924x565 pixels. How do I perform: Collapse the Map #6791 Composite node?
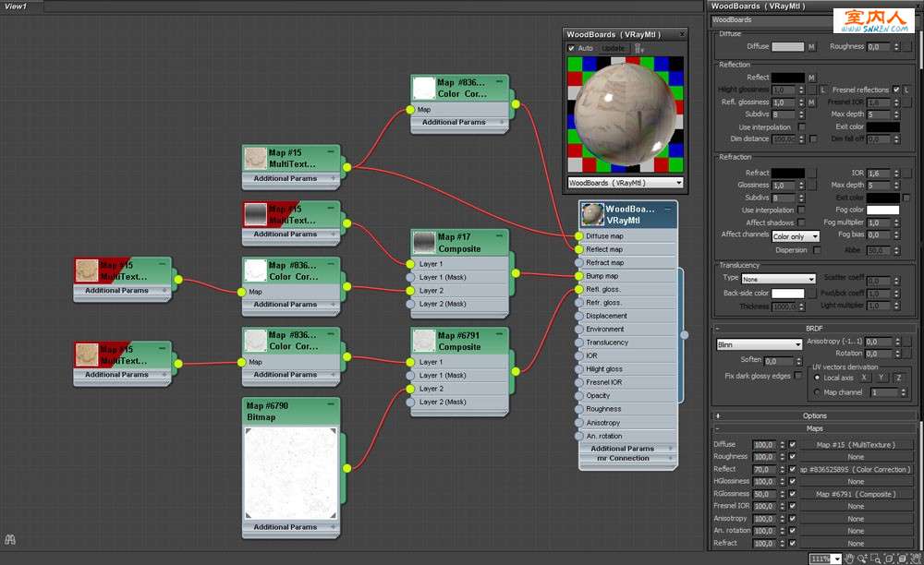click(x=499, y=333)
